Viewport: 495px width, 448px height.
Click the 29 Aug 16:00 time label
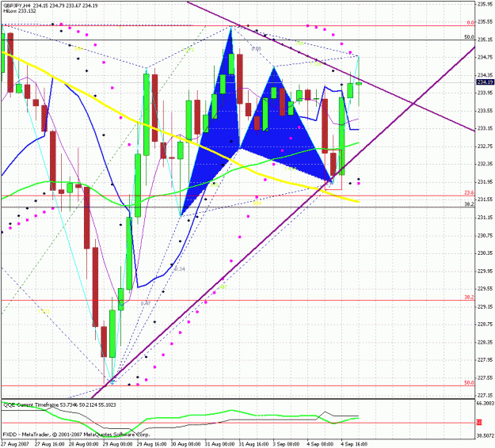151,444
